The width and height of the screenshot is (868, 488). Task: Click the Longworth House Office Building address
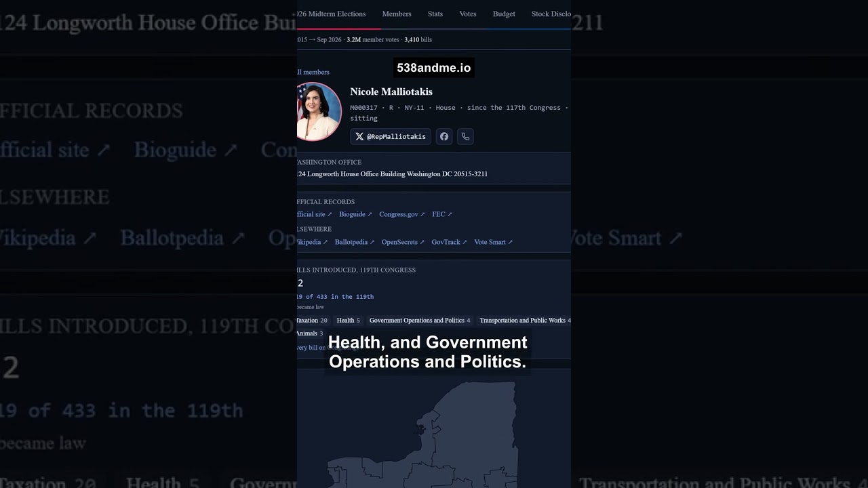click(392, 174)
